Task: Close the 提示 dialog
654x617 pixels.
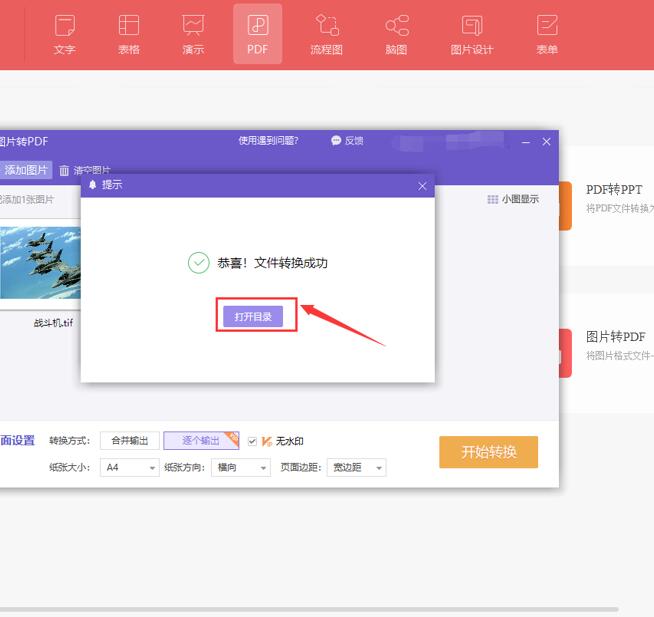Action: click(422, 186)
